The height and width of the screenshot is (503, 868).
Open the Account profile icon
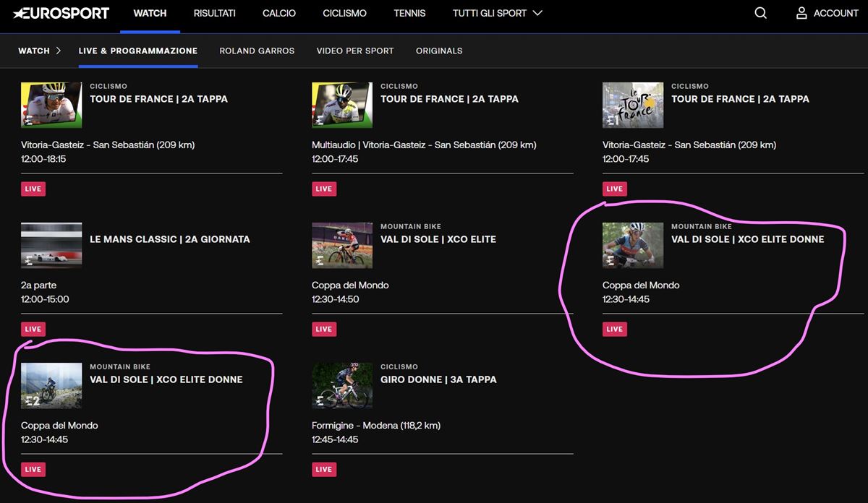coord(801,13)
